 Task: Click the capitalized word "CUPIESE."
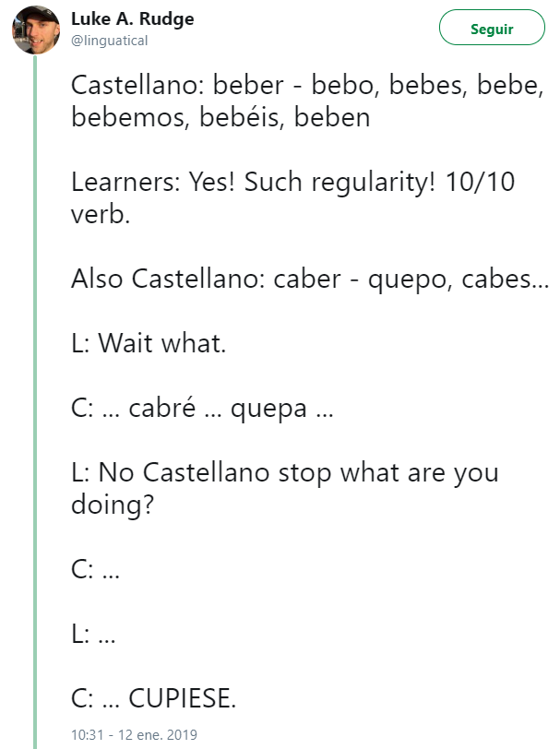182,698
